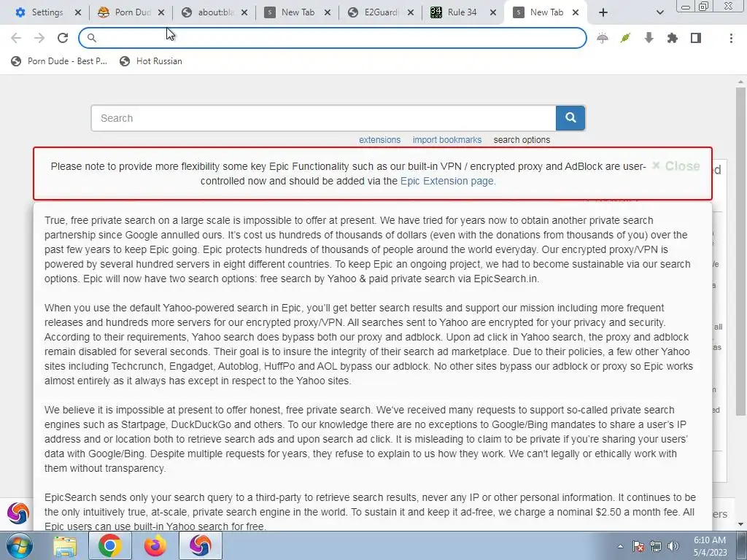
Task: Follow the Epic Extension page link
Action: pos(448,181)
